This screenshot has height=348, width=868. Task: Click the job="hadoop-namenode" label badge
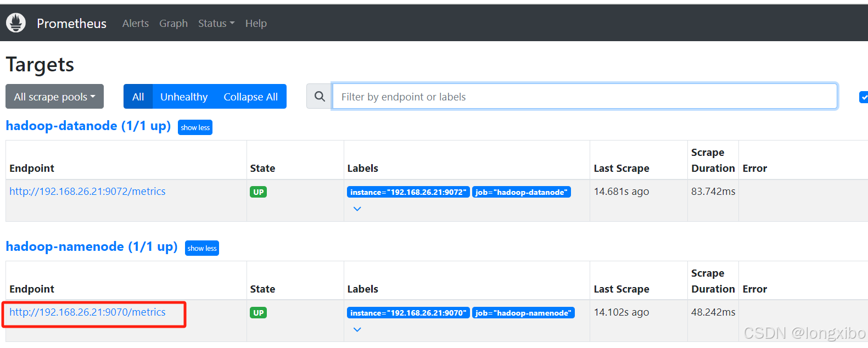523,313
